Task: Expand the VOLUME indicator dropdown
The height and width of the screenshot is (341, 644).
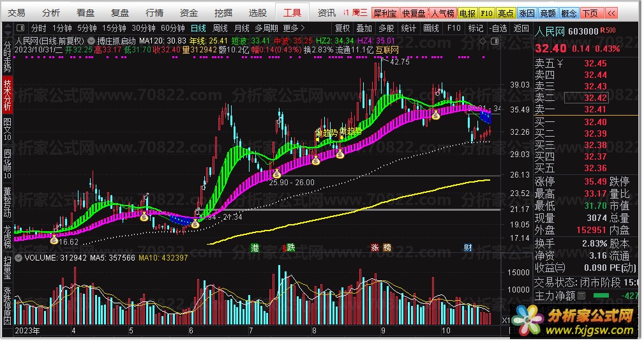Action: pyautogui.click(x=19, y=258)
